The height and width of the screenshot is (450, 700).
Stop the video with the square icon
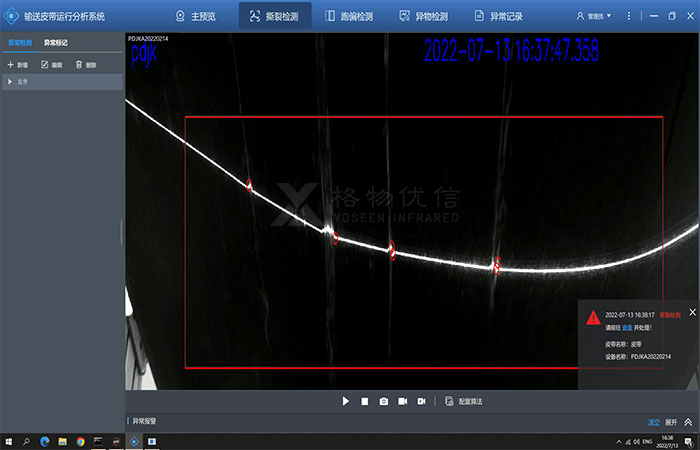coord(365,401)
